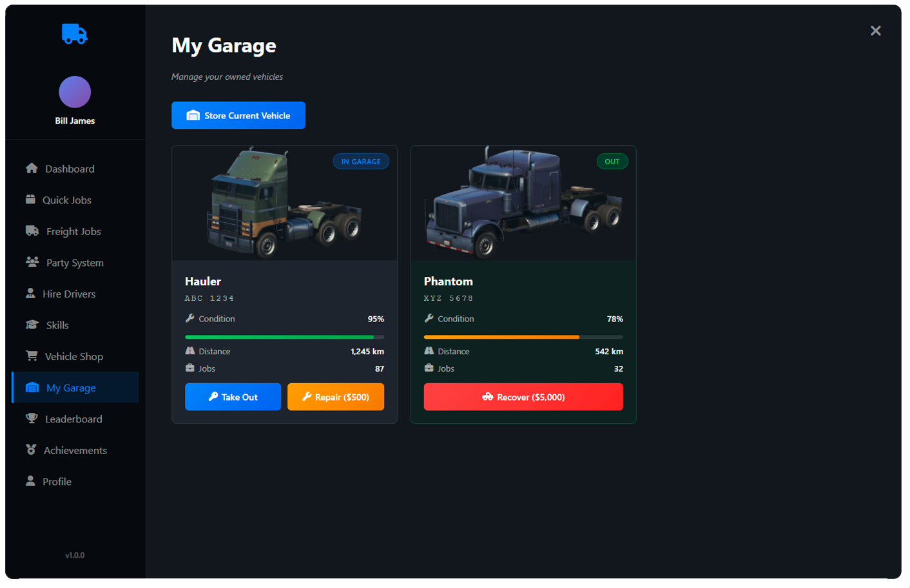The image size is (910, 588).
Task: Select My Garage label in sidebar
Action: coord(71,388)
